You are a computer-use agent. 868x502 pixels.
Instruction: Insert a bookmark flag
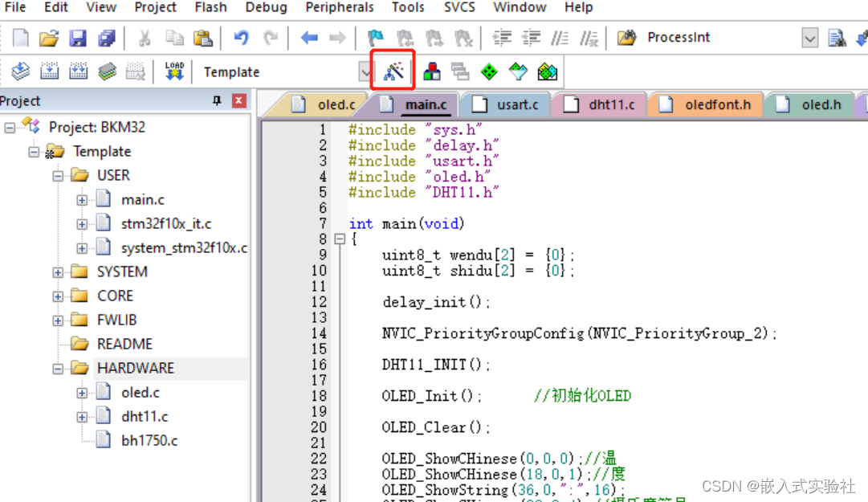tap(376, 38)
